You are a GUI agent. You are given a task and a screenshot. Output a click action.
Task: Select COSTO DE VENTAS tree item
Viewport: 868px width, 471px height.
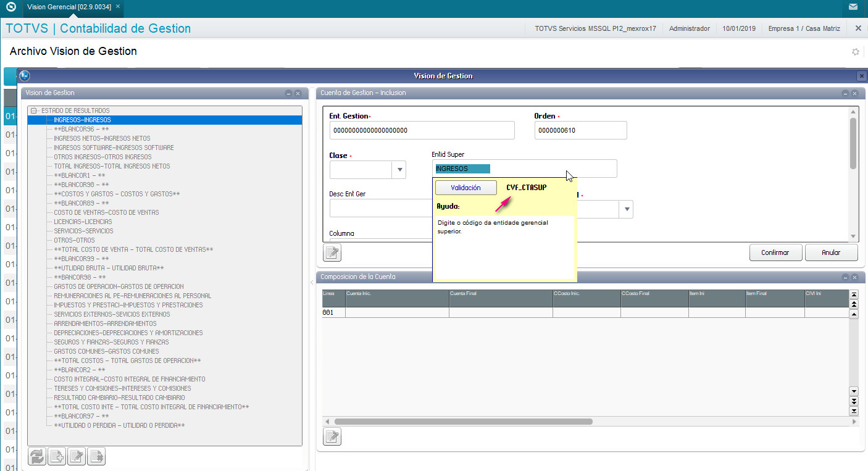(106, 212)
